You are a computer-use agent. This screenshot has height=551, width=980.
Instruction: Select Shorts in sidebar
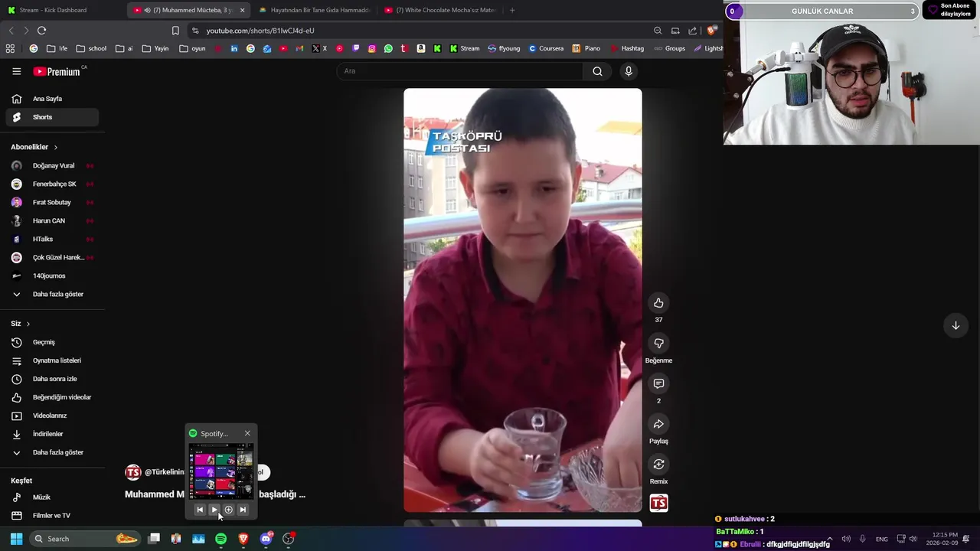pyautogui.click(x=52, y=117)
